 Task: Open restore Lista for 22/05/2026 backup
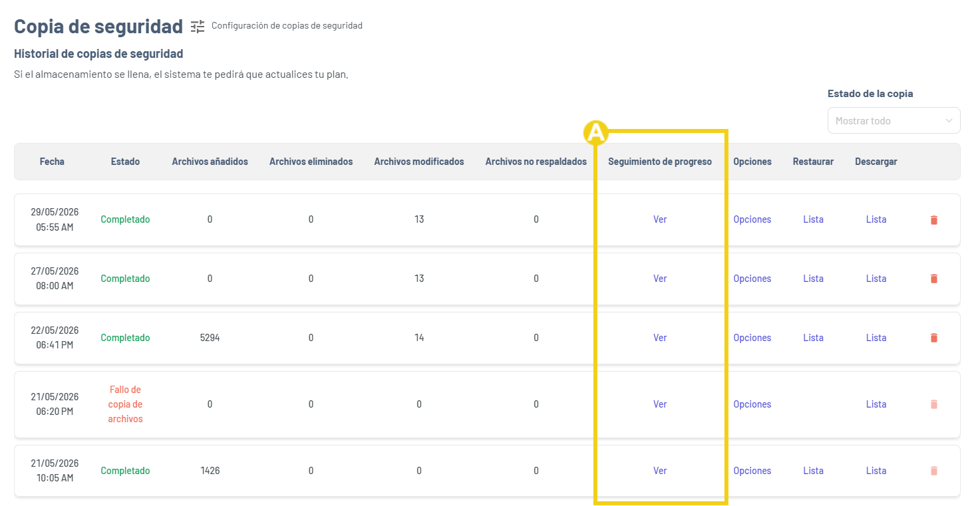coord(813,338)
